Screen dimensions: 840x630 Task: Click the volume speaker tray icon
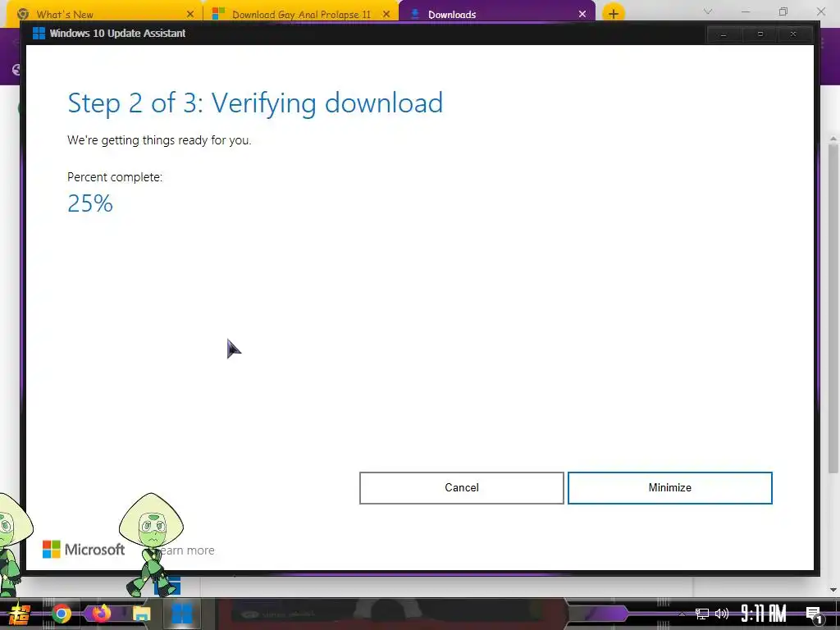click(722, 614)
